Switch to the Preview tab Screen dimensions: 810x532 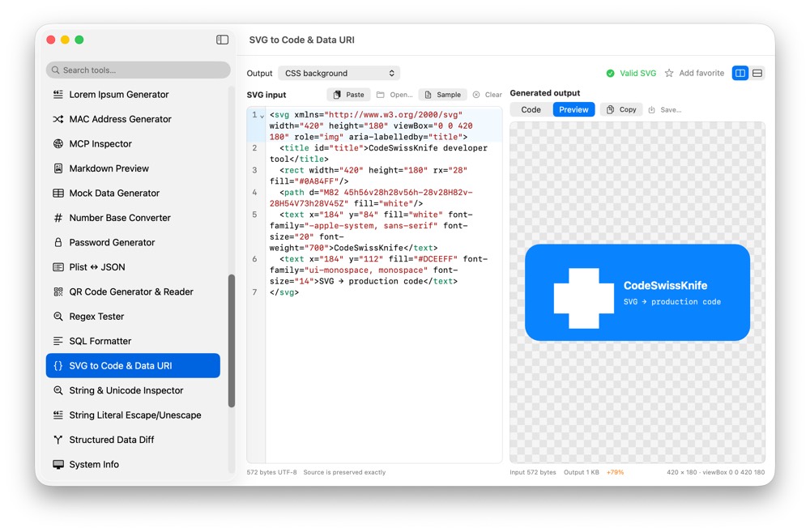(573, 109)
